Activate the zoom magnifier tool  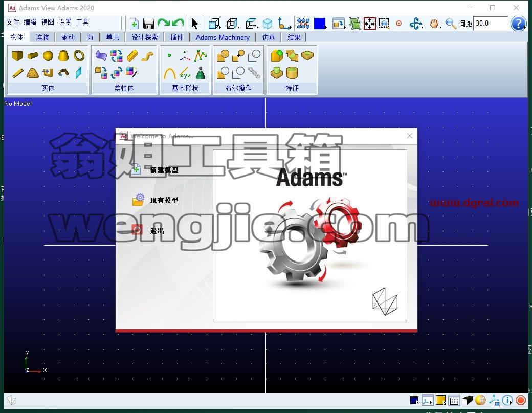pos(451,24)
